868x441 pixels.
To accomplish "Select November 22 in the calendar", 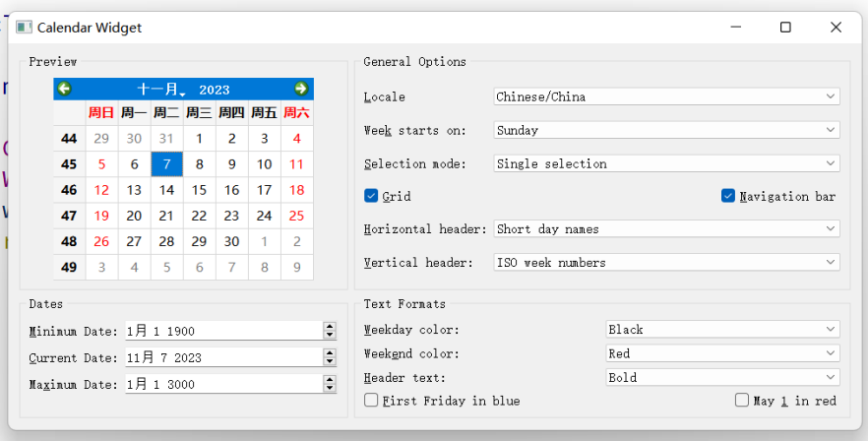I will click(199, 216).
